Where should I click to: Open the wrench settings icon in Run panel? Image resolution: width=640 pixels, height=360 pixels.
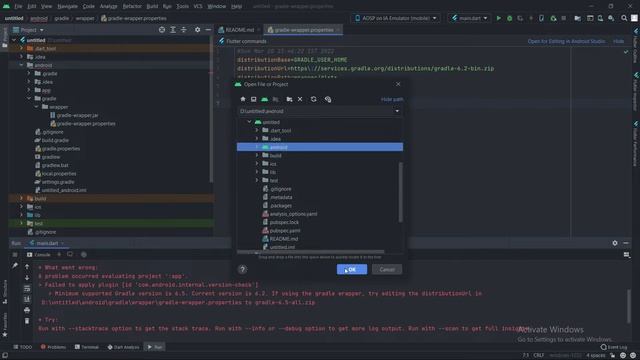15,266
